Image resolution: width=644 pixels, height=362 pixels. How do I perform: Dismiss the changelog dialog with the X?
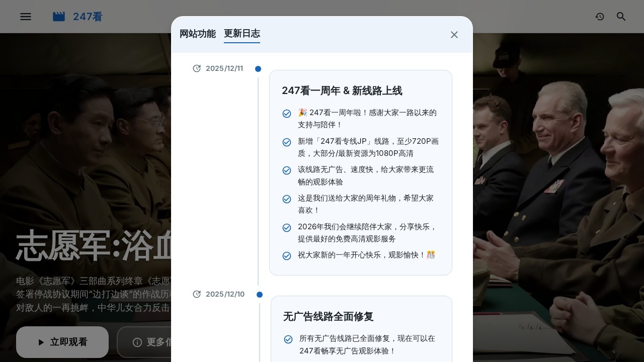[454, 35]
